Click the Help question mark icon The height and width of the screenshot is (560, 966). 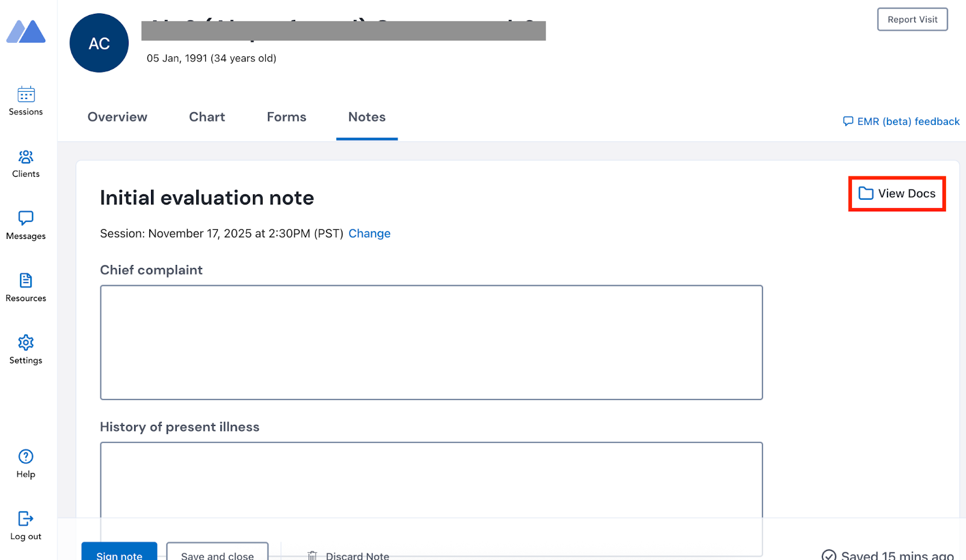(x=26, y=457)
